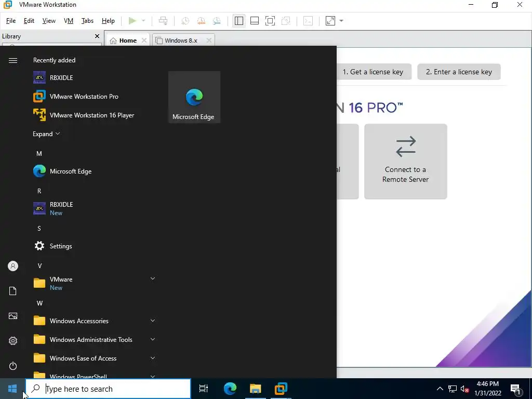This screenshot has width=532, height=399.
Task: Take a snapshot toolbar icon
Action: point(185,21)
